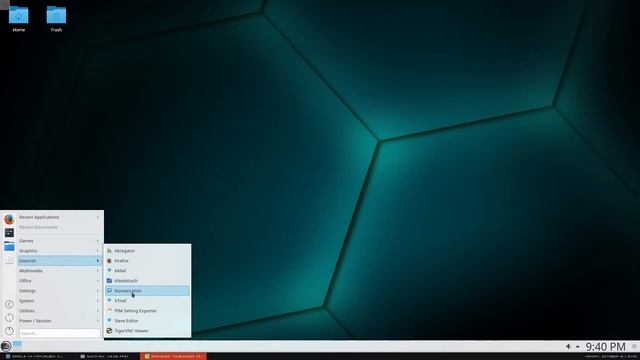
Task: Open the dark settings favorite icon
Action: [x=9, y=233]
